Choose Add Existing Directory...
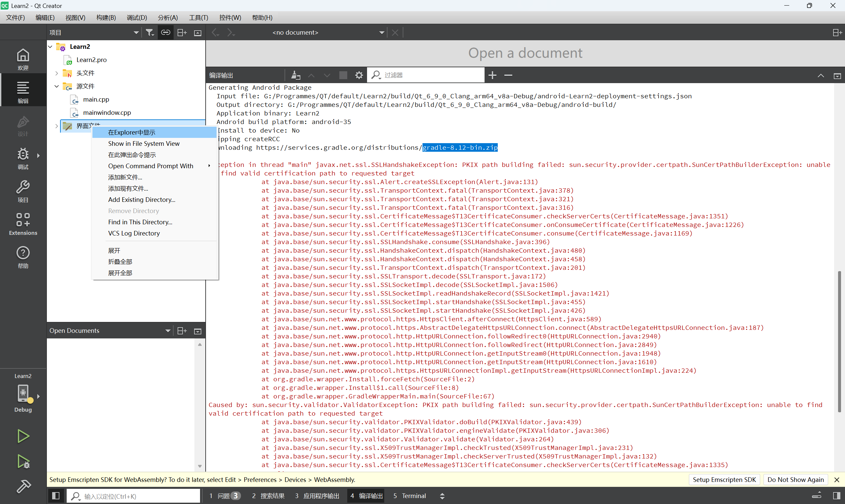 [x=154, y=200]
